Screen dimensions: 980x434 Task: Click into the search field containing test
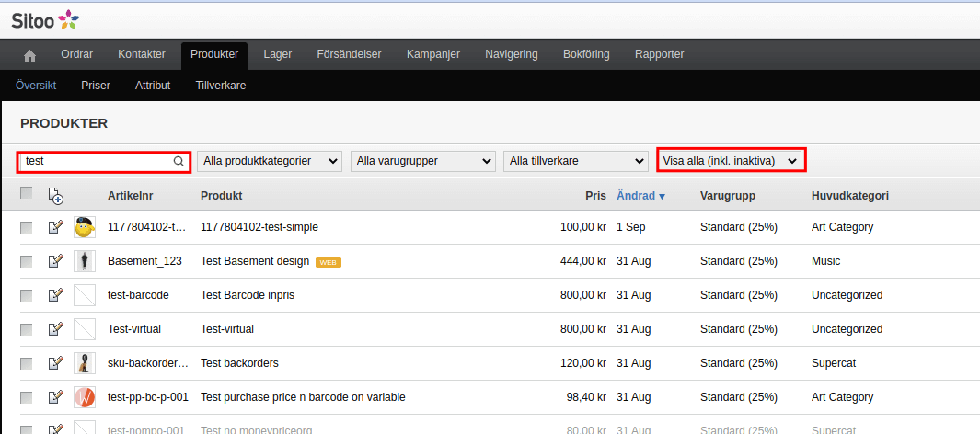(97, 161)
